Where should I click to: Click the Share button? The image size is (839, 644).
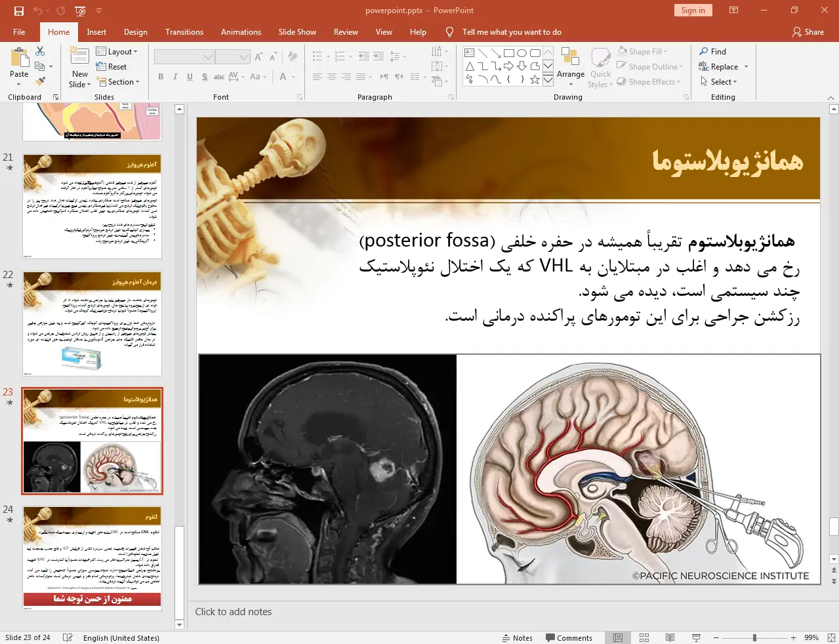(808, 32)
